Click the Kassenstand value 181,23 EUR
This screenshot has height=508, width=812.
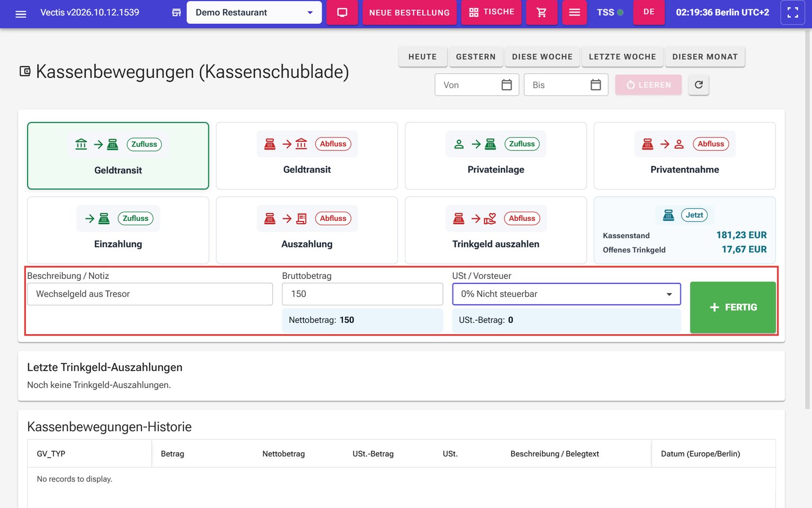(742, 235)
